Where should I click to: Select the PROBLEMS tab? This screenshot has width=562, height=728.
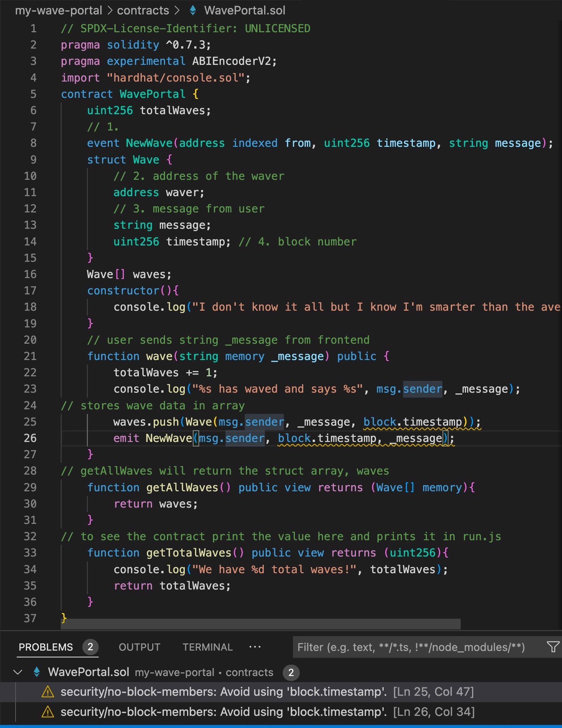pos(46,647)
